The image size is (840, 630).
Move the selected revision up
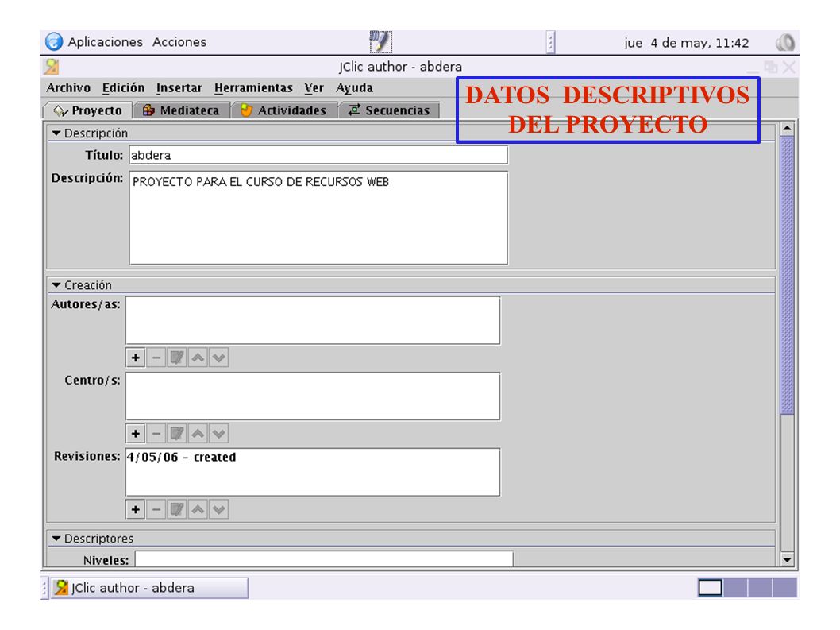[198, 509]
